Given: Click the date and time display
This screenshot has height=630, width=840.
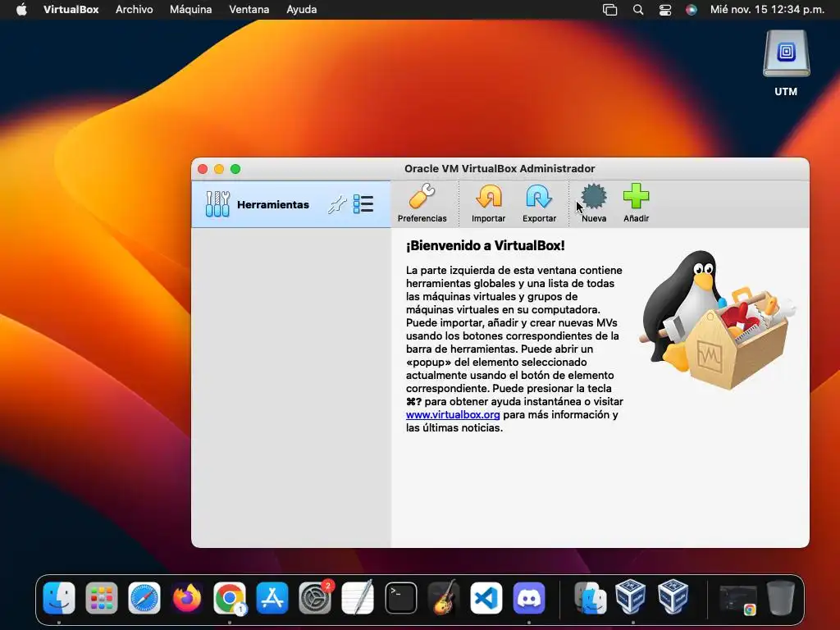Looking at the screenshot, I should (767, 10).
